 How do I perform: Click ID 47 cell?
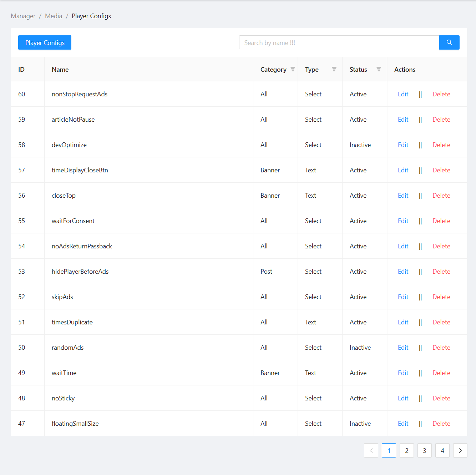click(x=28, y=424)
